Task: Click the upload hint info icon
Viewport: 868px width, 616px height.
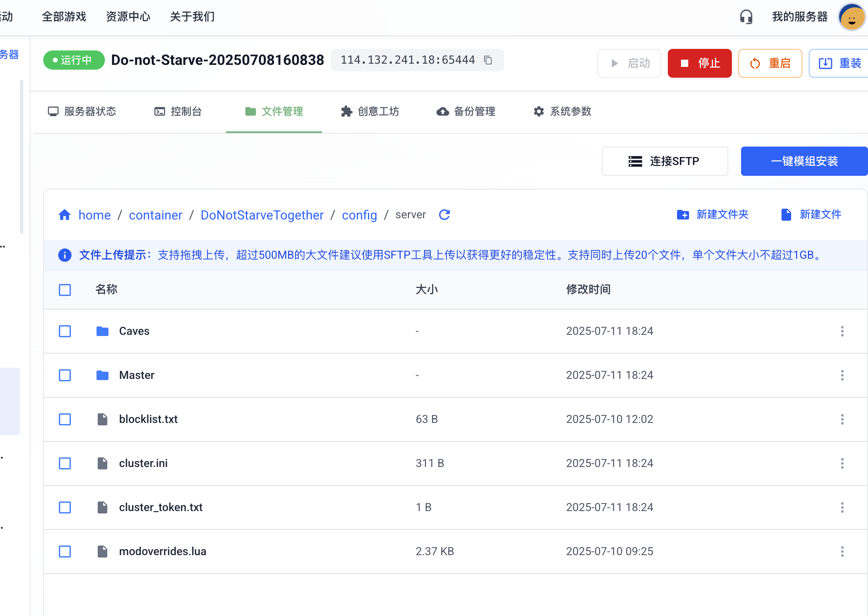Action: coord(65,255)
